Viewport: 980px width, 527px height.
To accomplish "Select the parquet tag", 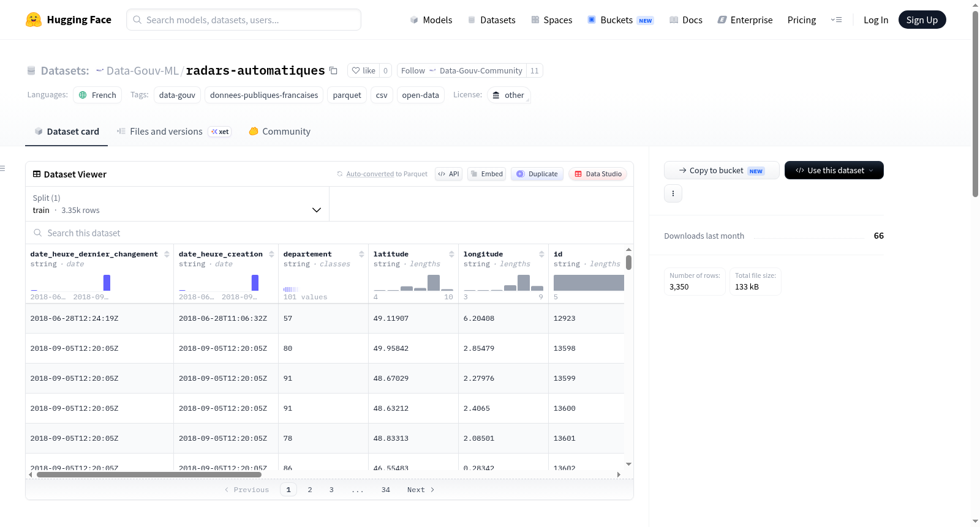I will click(347, 95).
